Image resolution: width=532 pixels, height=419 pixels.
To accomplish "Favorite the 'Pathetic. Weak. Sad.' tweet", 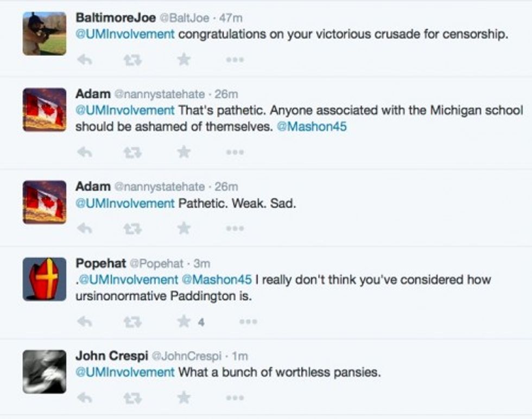I will (184, 228).
